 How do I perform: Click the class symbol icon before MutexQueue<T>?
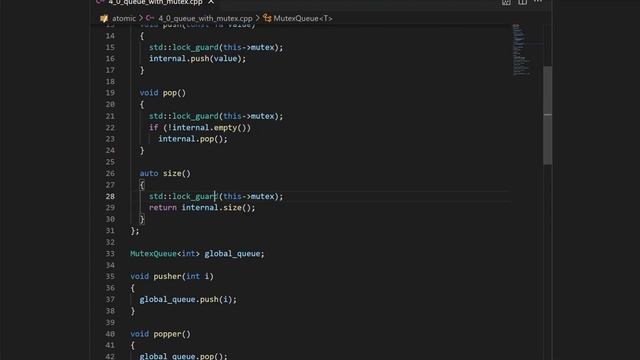(267, 18)
